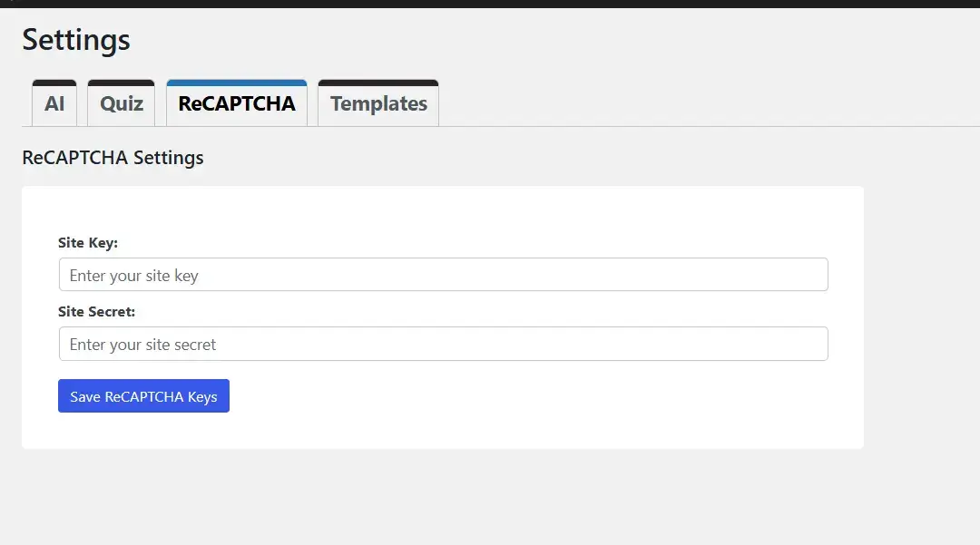Select the ReCAPTCHA tab

tap(237, 104)
